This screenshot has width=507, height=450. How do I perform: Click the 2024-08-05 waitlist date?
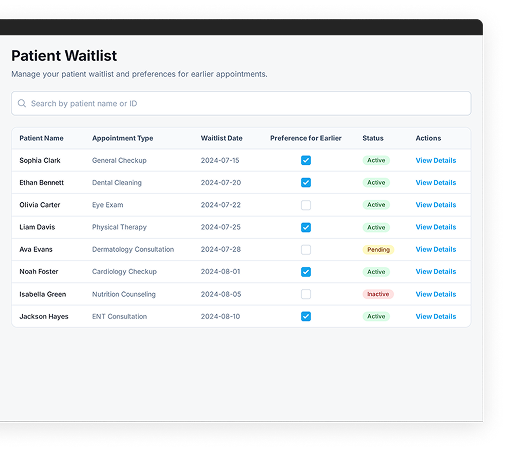tap(221, 294)
